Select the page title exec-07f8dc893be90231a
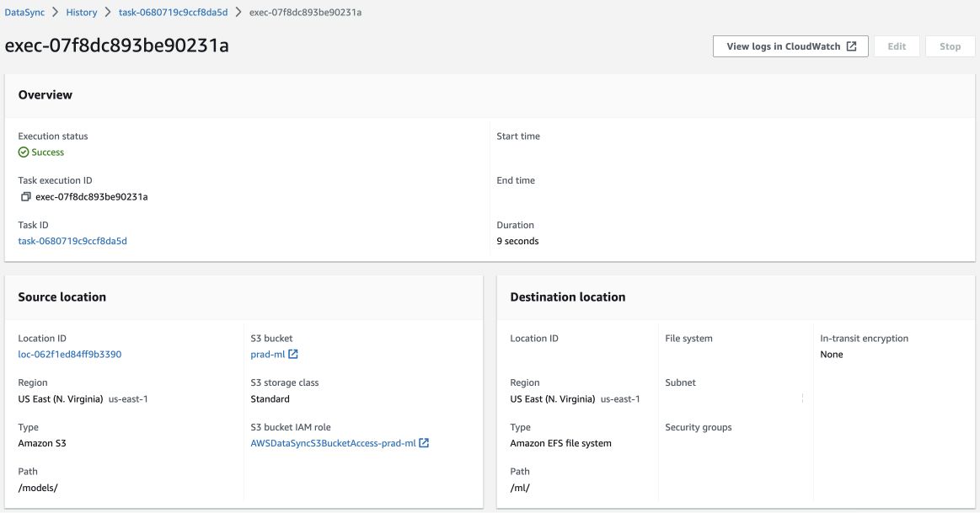The image size is (980, 513). coord(117,45)
